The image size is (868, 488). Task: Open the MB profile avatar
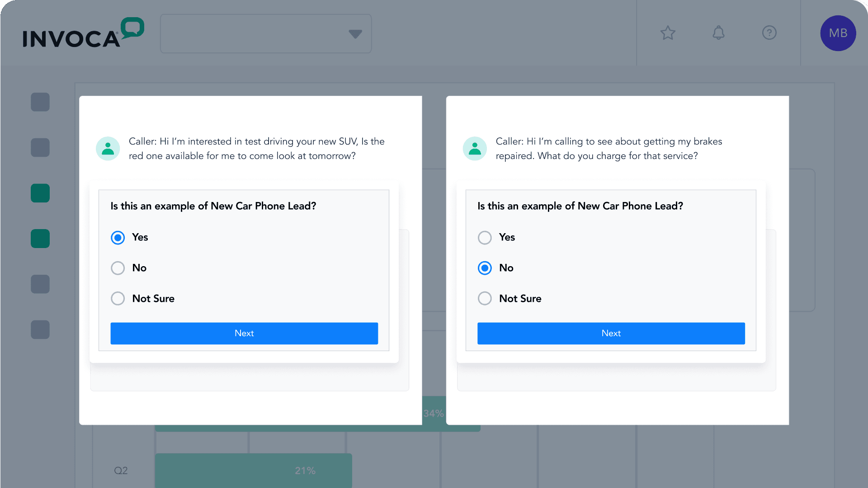pos(838,33)
